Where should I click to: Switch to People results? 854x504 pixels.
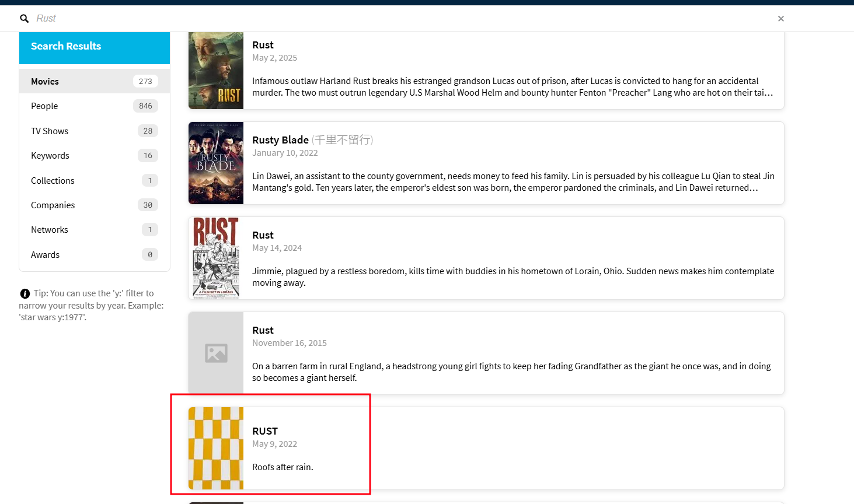[x=95, y=106]
